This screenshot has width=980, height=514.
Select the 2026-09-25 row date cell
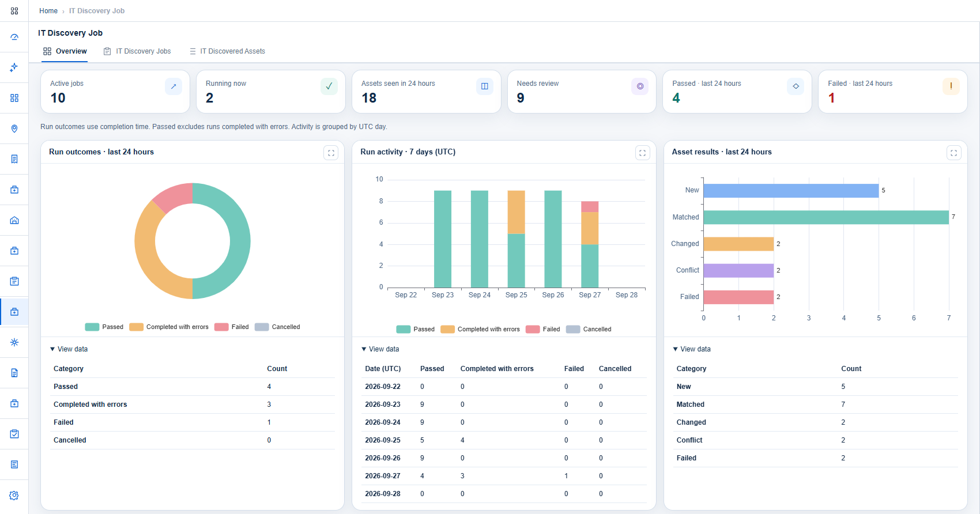coord(383,440)
